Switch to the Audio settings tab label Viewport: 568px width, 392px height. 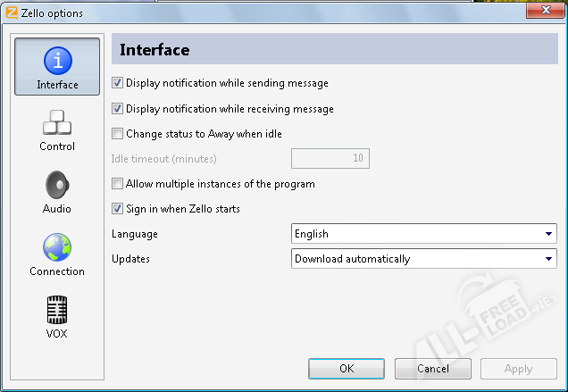tap(57, 209)
